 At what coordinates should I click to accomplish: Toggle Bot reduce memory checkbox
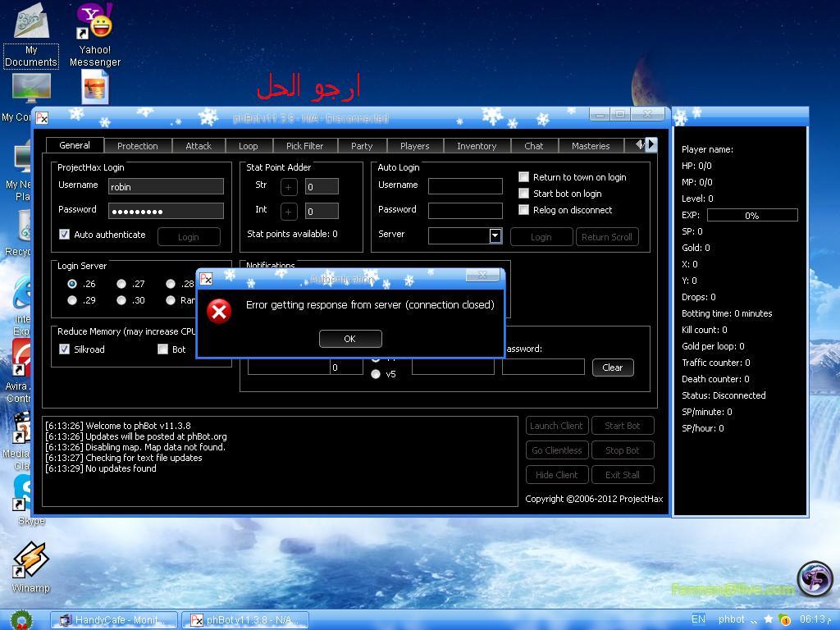163,349
